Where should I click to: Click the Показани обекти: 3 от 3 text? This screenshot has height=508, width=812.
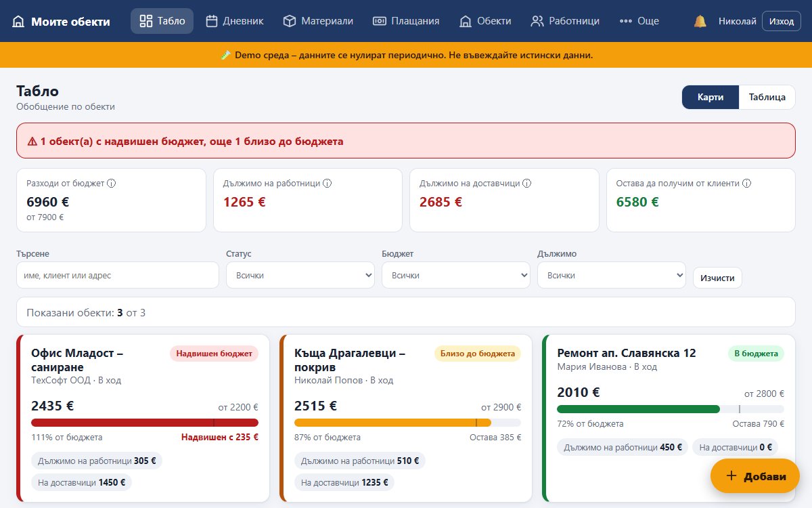click(x=86, y=313)
